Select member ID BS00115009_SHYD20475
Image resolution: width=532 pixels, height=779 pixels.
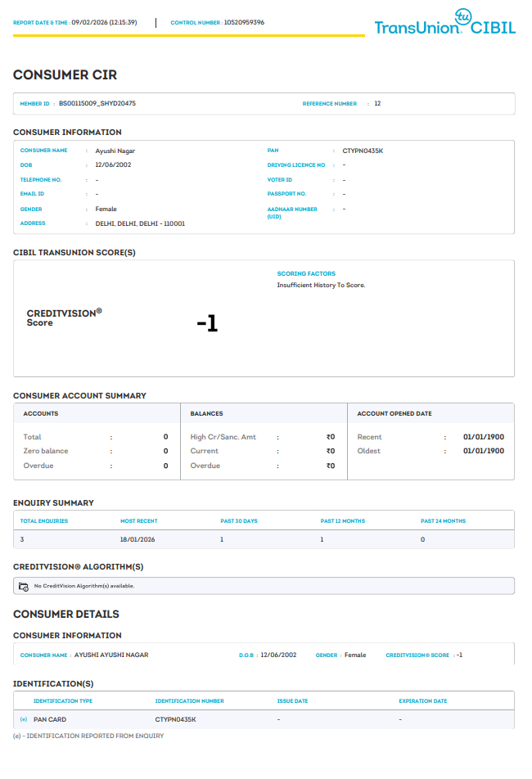(97, 103)
